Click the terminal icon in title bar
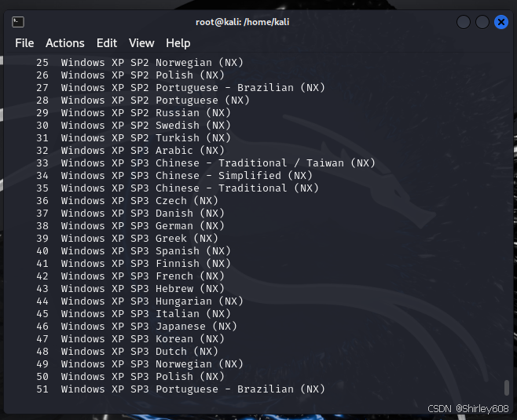Image resolution: width=517 pixels, height=420 pixels. click(18, 22)
